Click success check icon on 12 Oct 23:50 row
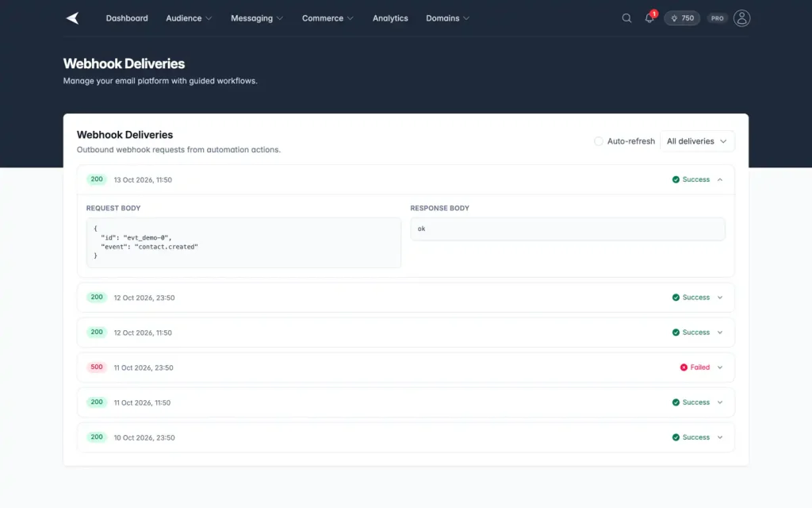The image size is (812, 508). (676, 298)
